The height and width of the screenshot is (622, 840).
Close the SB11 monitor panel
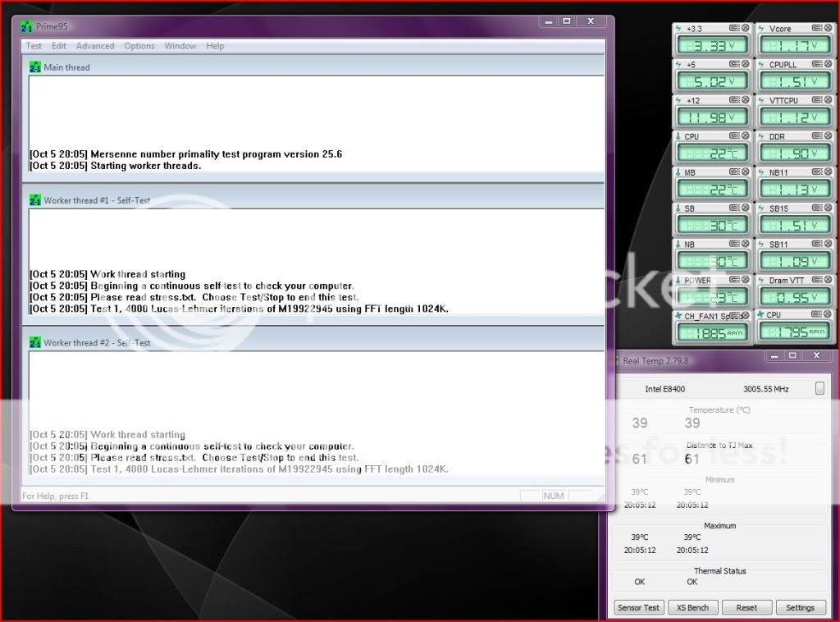[x=828, y=243]
